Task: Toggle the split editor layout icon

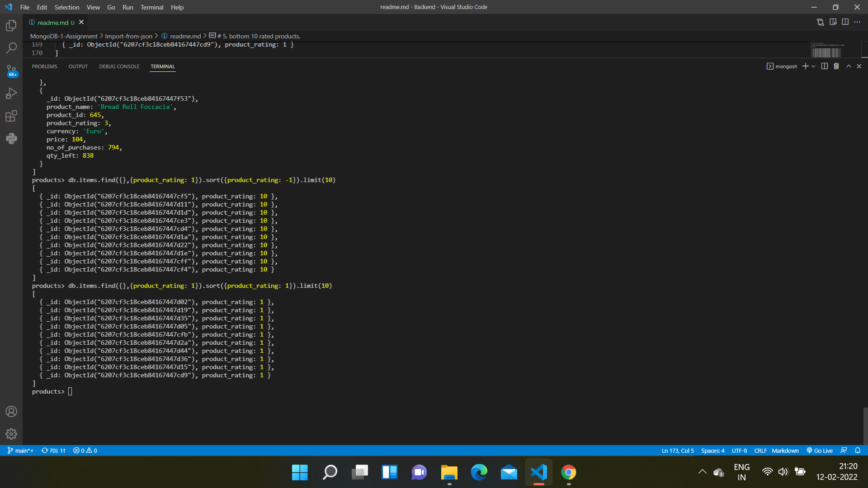Action: (x=845, y=22)
